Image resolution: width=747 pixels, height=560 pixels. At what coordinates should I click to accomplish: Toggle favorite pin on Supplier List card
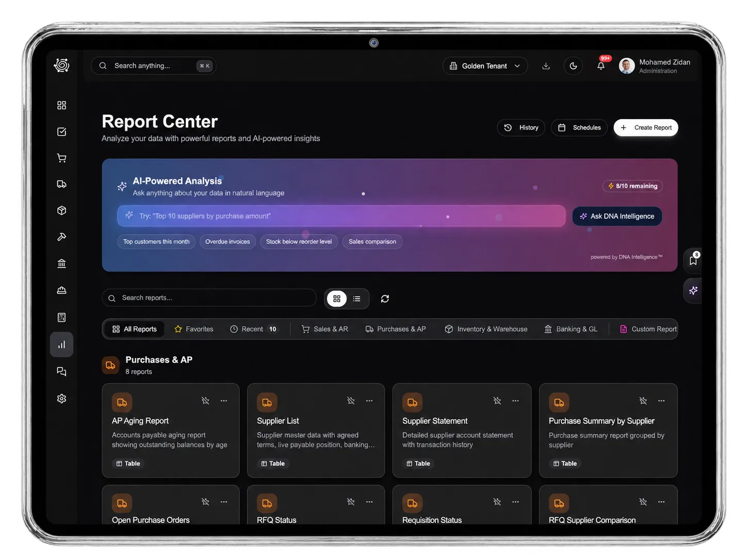[351, 401]
